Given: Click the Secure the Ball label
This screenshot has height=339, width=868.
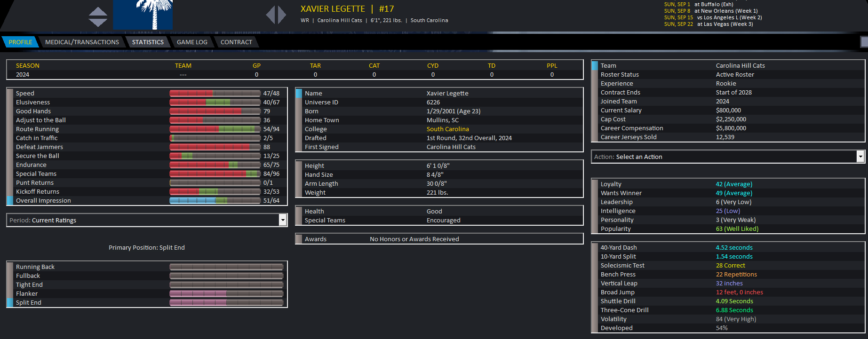Looking at the screenshot, I should click(38, 156).
